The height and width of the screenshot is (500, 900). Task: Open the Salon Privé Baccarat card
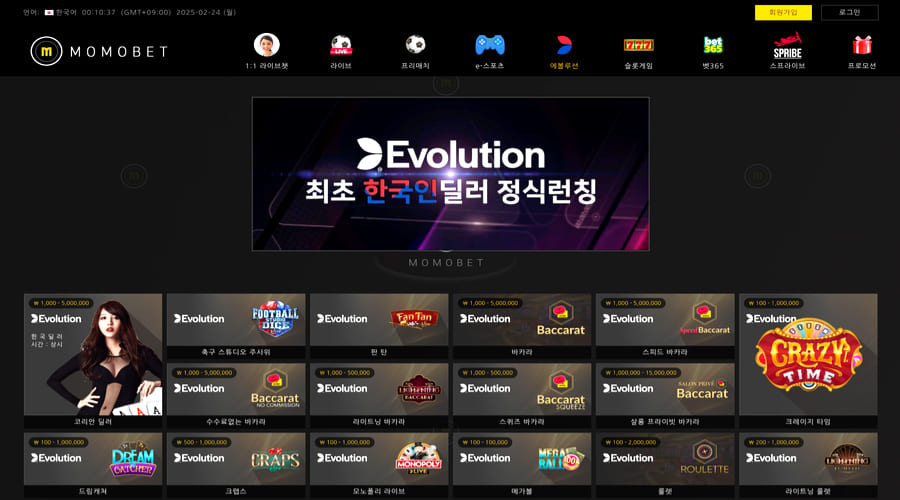click(665, 396)
